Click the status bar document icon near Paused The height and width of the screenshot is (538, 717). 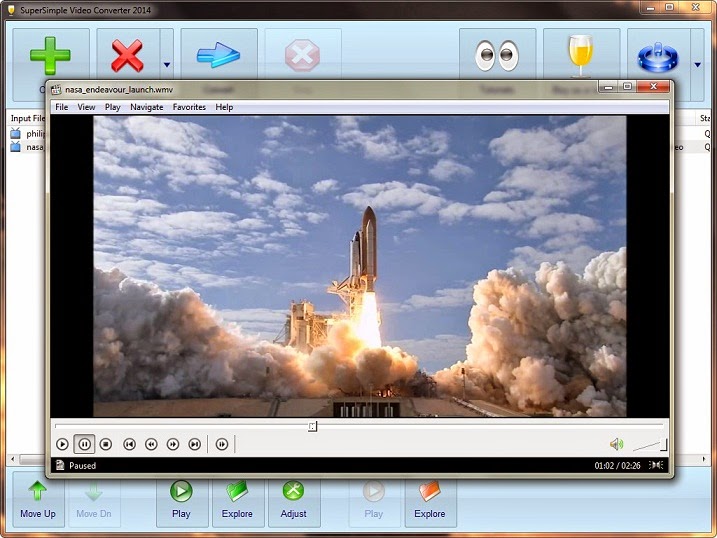coord(60,465)
